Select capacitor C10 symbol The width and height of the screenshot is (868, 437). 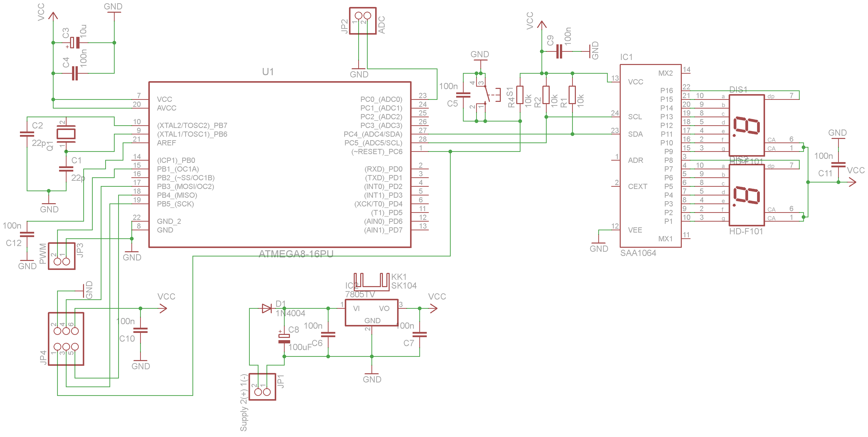[x=141, y=330]
